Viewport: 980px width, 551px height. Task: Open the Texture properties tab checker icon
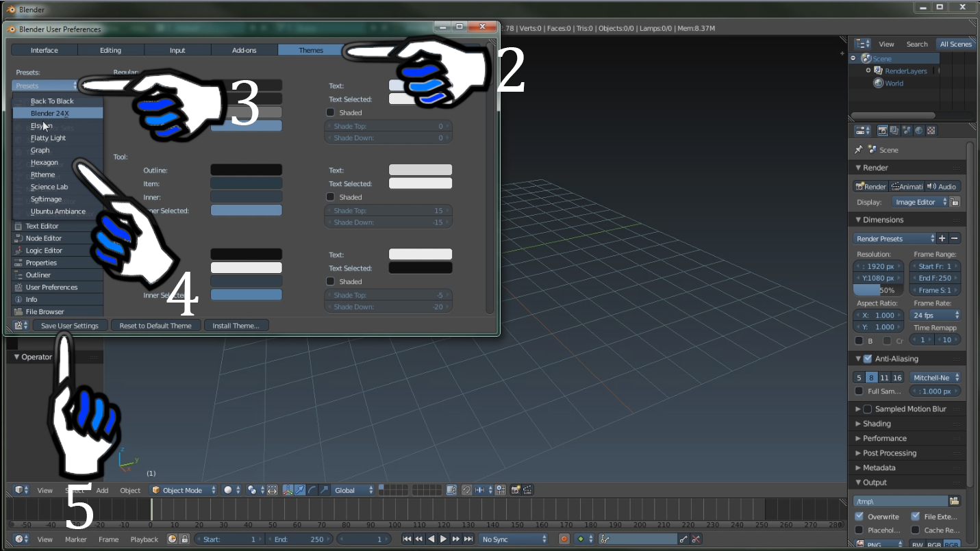coord(931,130)
